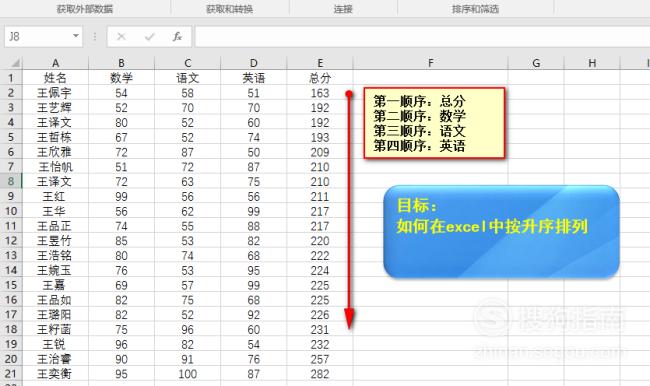Select the cell with name 王品正
Viewport: 650px width, 386px height.
(x=55, y=226)
